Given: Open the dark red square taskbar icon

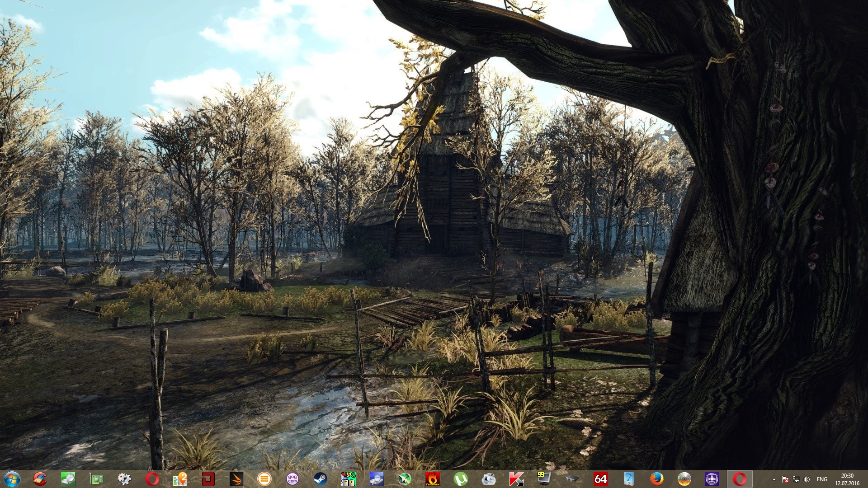Looking at the screenshot, I should pos(208,479).
